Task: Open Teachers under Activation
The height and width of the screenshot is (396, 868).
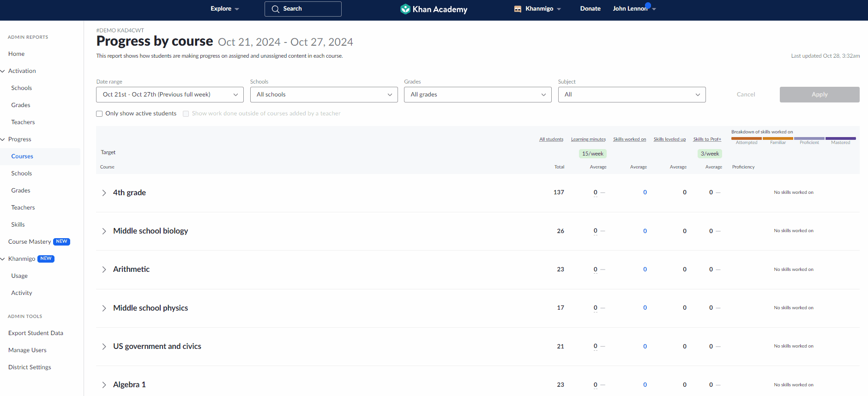Action: pos(23,122)
